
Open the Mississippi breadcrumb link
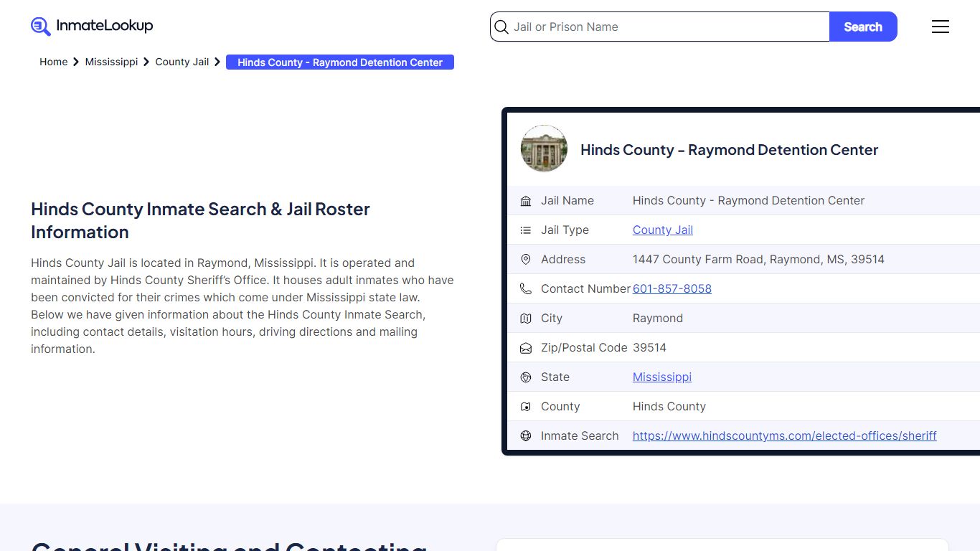[111, 62]
